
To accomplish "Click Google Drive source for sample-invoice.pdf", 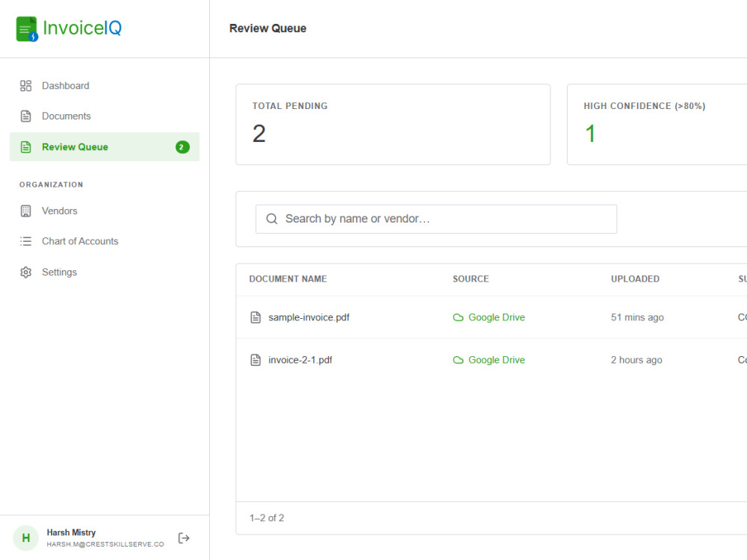I will (x=497, y=317).
